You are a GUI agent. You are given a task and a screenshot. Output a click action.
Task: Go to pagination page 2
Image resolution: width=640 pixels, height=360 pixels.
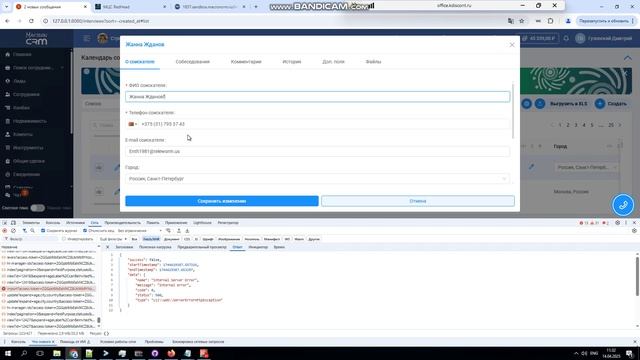click(568, 125)
